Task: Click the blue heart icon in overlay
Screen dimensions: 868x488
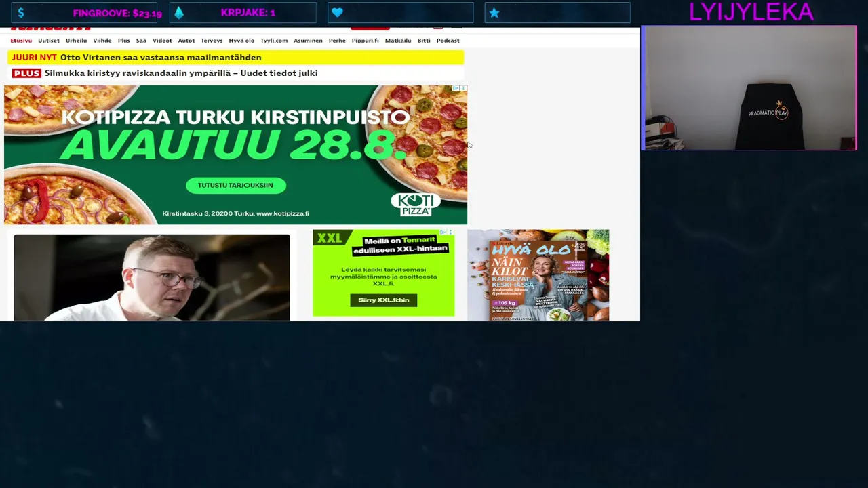Action: point(337,13)
